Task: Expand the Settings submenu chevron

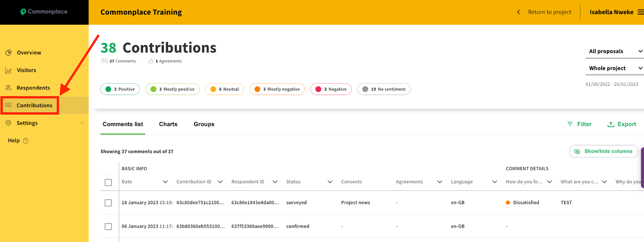Action: 82,123
